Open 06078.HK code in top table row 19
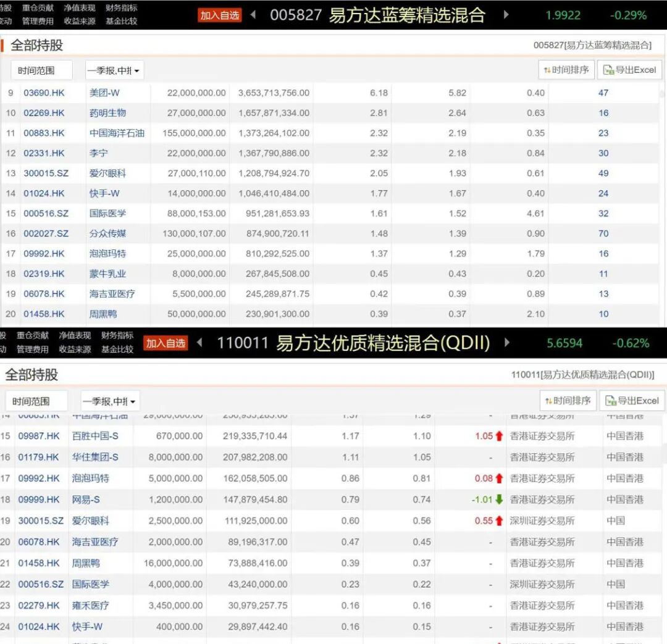This screenshot has height=644, width=667. 44,294
